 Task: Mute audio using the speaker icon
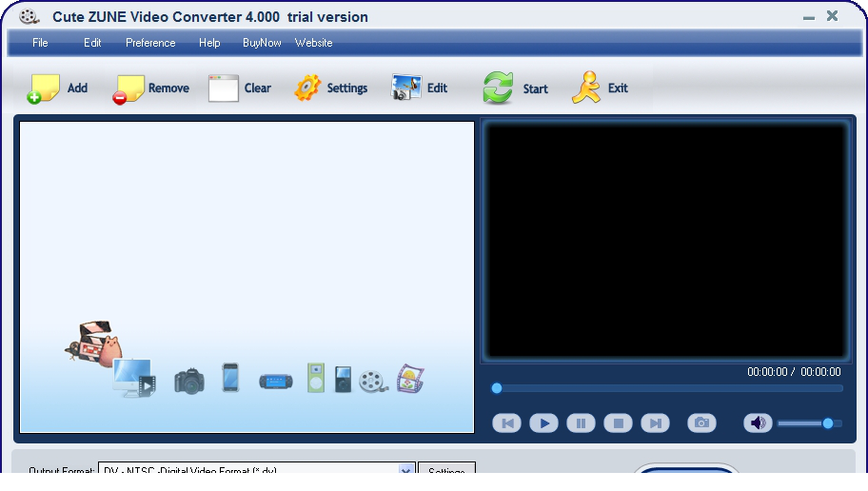pyautogui.click(x=758, y=422)
